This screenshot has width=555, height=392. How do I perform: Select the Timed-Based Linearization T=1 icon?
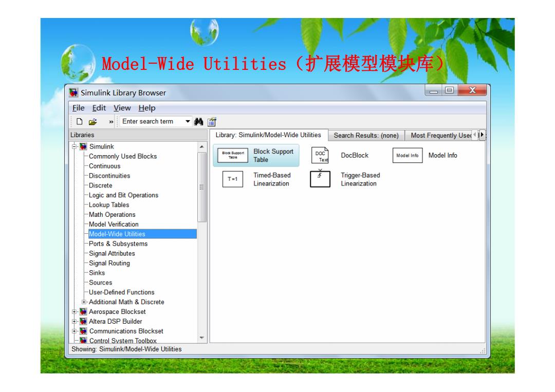tap(233, 179)
